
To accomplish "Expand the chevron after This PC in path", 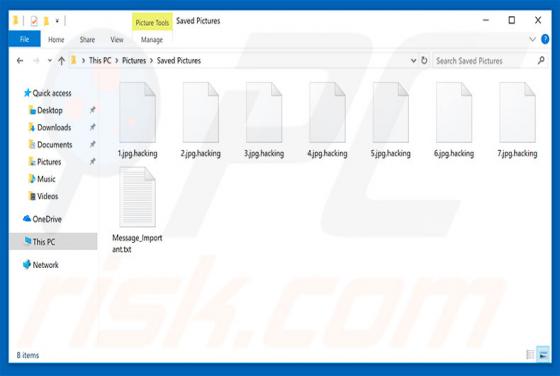I will [x=116, y=61].
